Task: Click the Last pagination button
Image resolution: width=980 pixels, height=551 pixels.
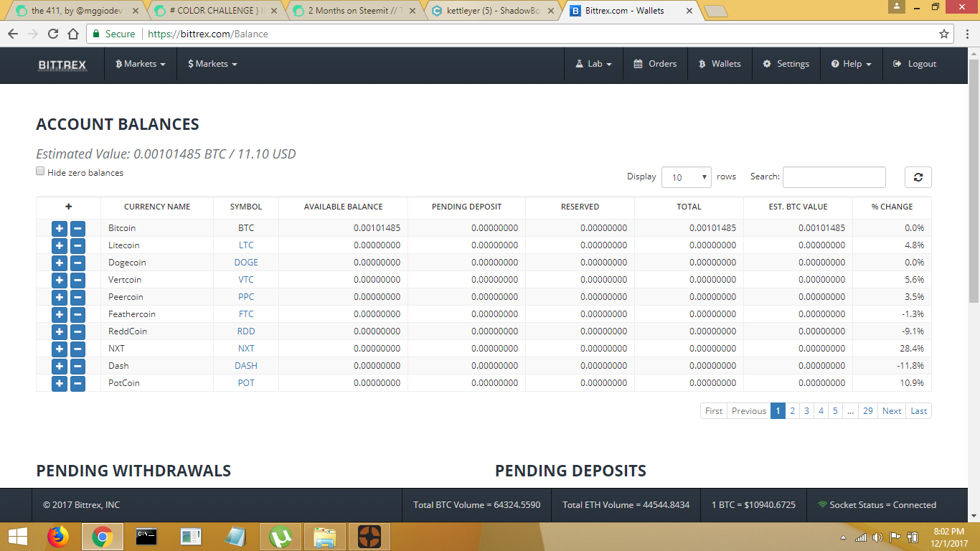Action: (x=918, y=411)
